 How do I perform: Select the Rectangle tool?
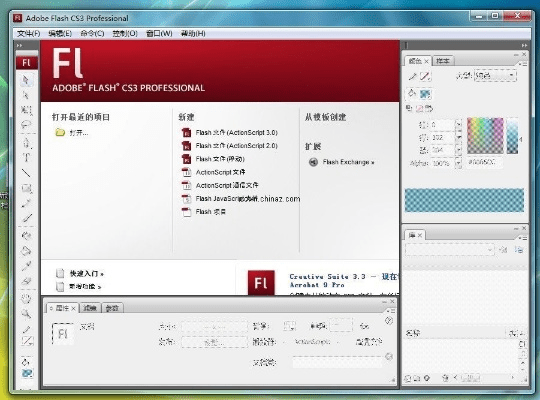pos(26,188)
